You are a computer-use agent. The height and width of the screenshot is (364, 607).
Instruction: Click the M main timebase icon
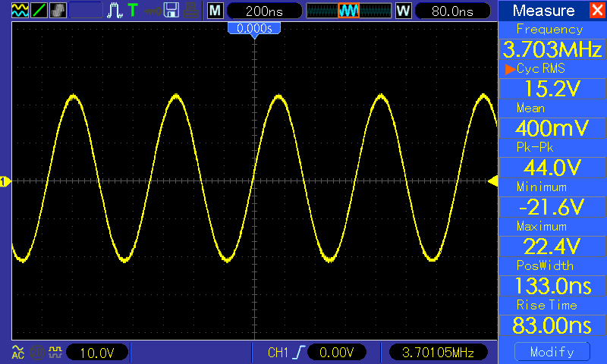point(215,11)
